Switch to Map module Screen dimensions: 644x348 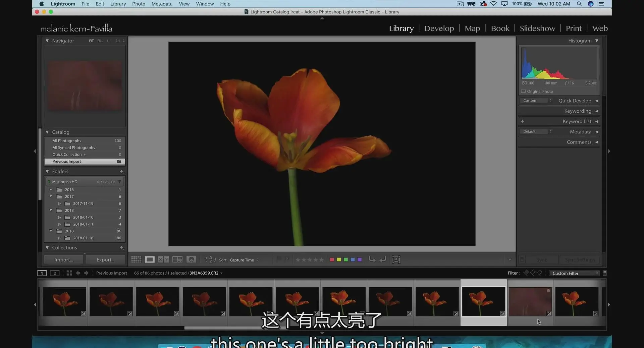(472, 28)
